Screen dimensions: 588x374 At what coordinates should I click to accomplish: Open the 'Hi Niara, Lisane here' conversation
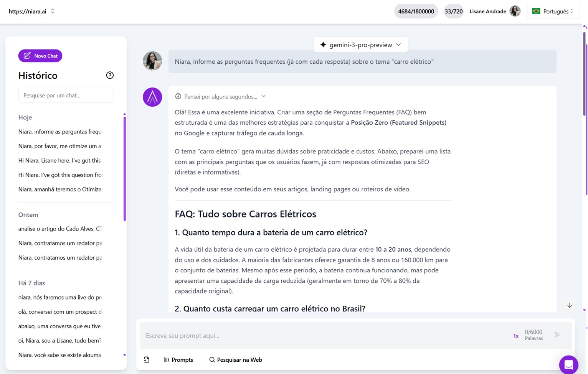(x=59, y=160)
